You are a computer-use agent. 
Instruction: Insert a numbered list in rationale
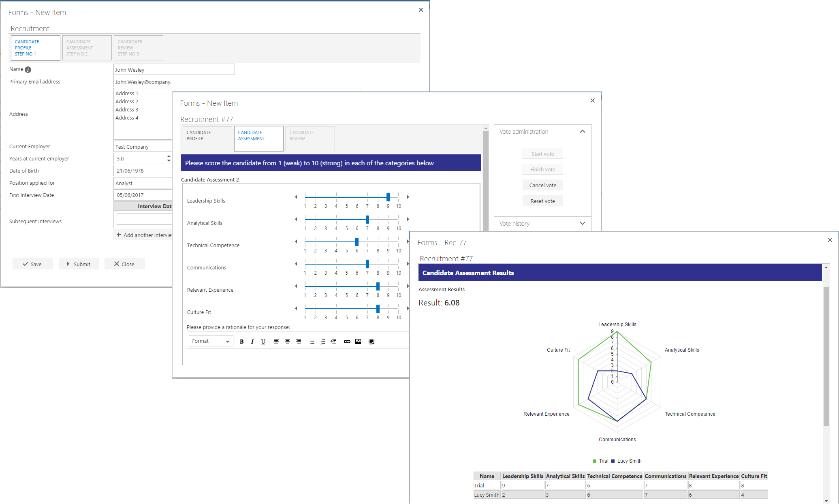pos(323,342)
